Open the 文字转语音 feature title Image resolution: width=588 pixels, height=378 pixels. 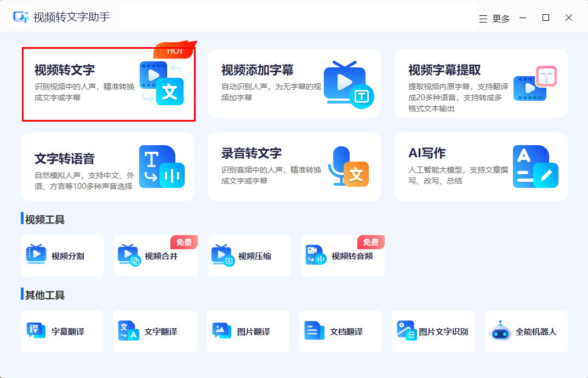(65, 159)
